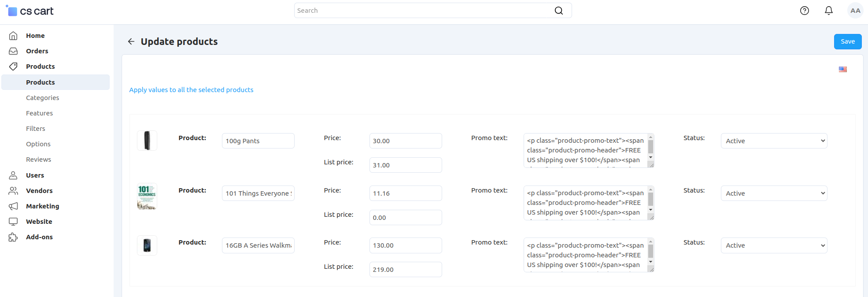The image size is (868, 297).
Task: Click the 0.00 List price field
Action: 406,218
